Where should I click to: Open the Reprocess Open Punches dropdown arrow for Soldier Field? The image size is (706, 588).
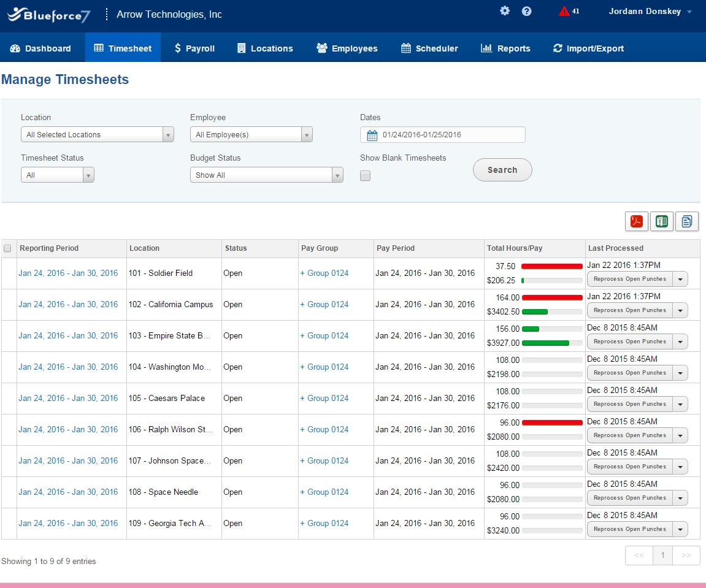click(x=681, y=279)
